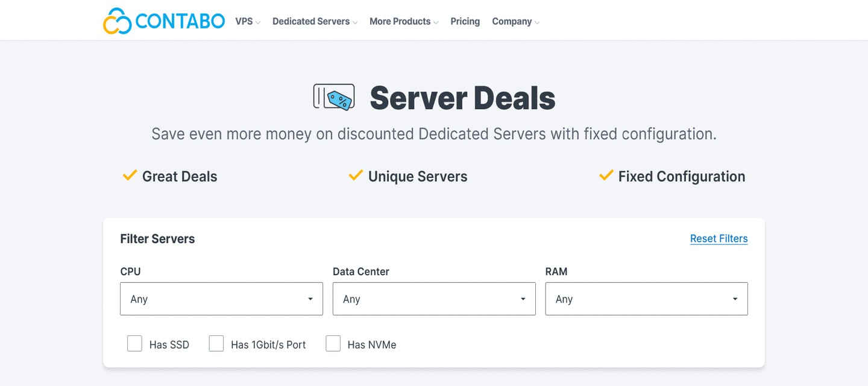Viewport: 868px width, 386px height.
Task: Click the chevron next to More Products
Action: click(x=436, y=22)
